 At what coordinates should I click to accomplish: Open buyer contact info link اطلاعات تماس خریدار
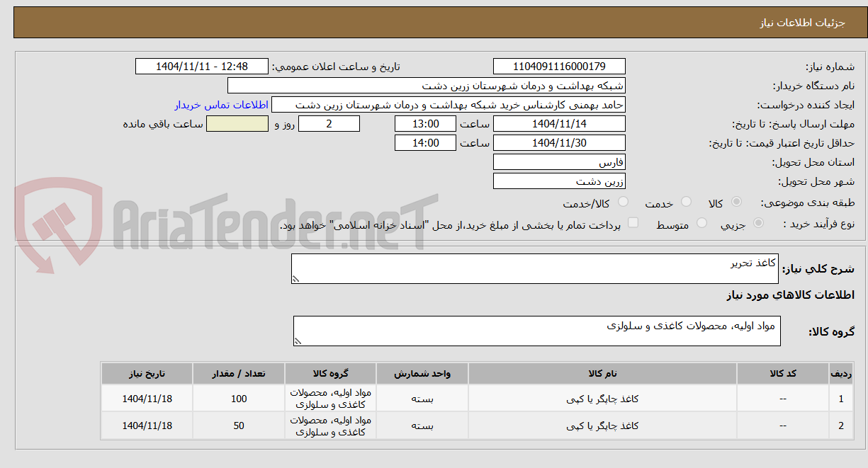coord(221,105)
